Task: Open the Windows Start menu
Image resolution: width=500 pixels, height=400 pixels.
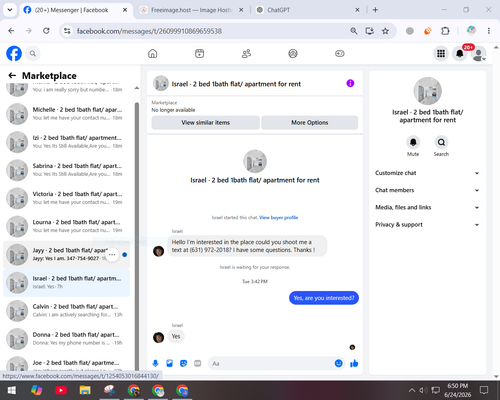Action: 12,390
